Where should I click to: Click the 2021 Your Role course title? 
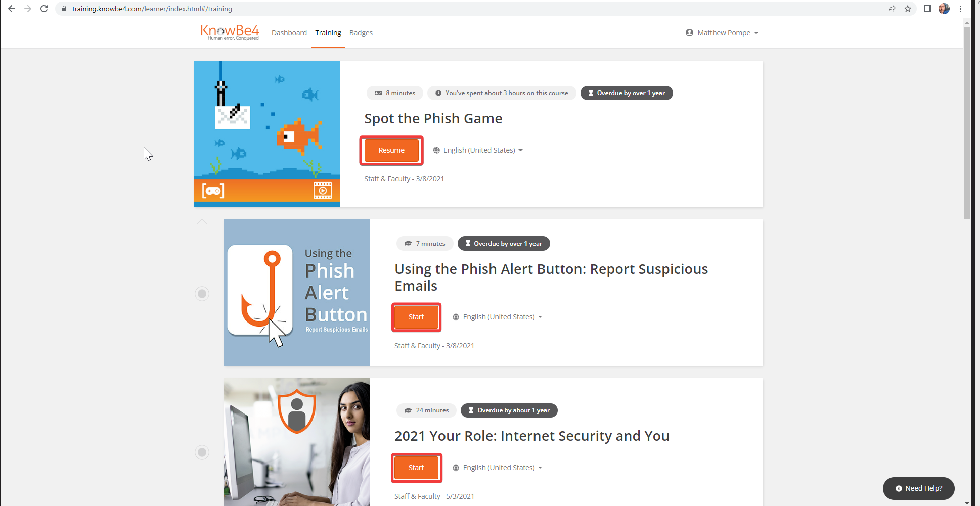(x=532, y=436)
